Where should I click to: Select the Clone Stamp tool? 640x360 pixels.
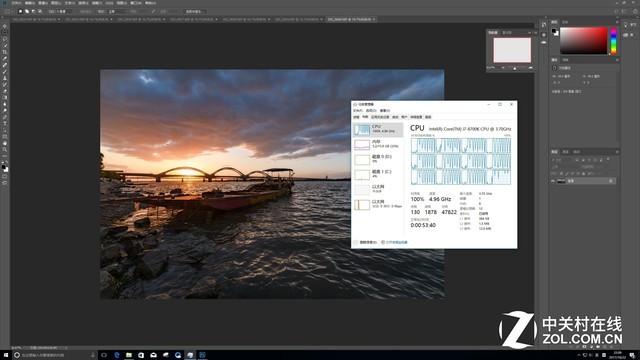pyautogui.click(x=5, y=78)
